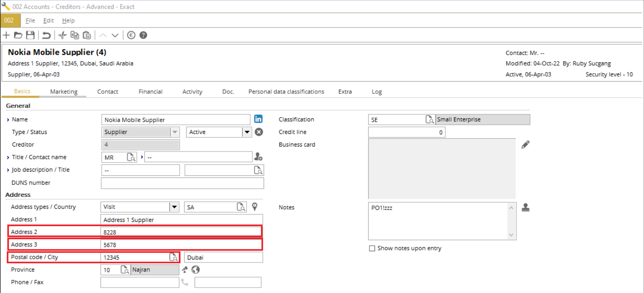View the Log tab
The image size is (644, 293).
[377, 92]
